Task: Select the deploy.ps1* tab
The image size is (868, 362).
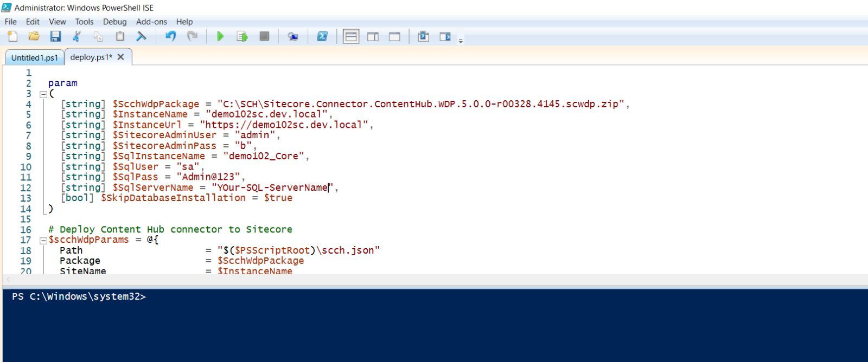Action: [x=91, y=57]
